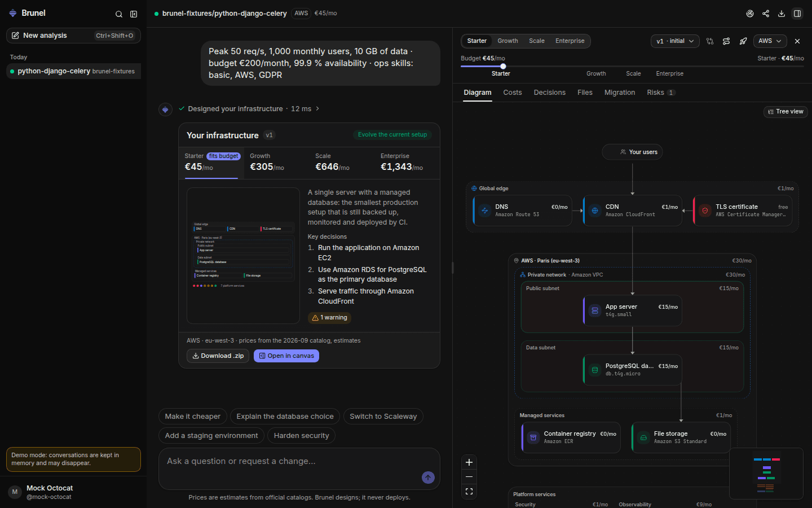Switch to the Diagram tab
812x508 pixels.
click(x=478, y=93)
